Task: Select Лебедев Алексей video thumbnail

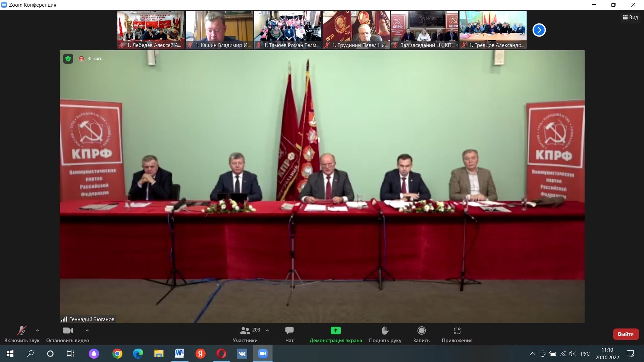Action: [x=151, y=30]
